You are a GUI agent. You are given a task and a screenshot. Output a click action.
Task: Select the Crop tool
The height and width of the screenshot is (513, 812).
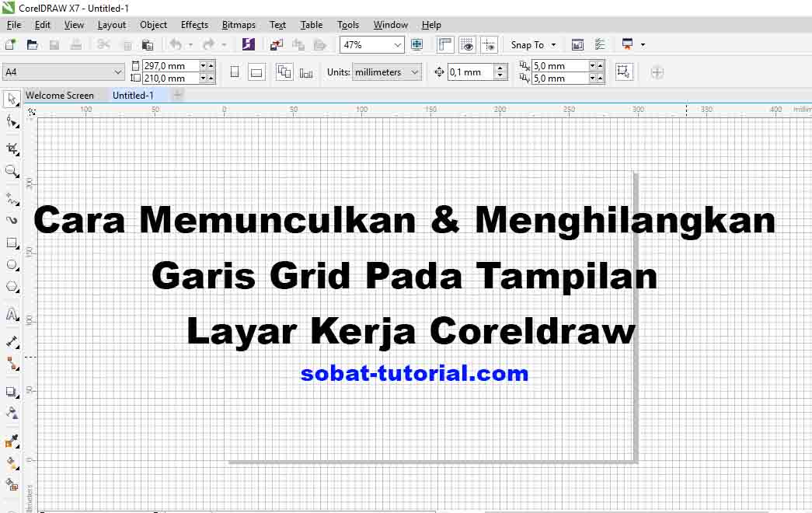click(x=12, y=149)
